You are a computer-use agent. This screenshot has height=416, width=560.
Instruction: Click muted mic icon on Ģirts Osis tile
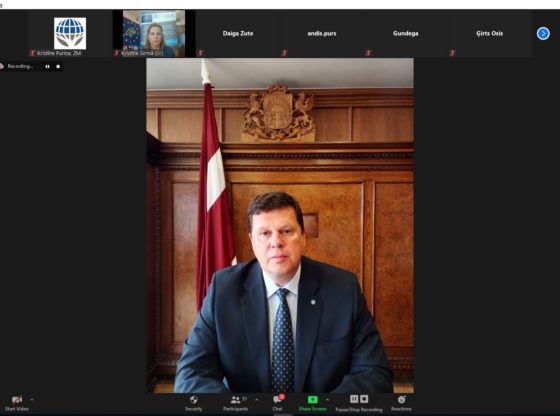click(x=452, y=53)
